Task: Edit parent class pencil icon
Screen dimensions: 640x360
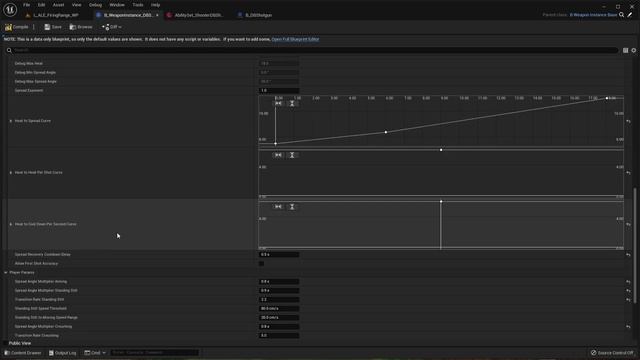Action: (630, 15)
